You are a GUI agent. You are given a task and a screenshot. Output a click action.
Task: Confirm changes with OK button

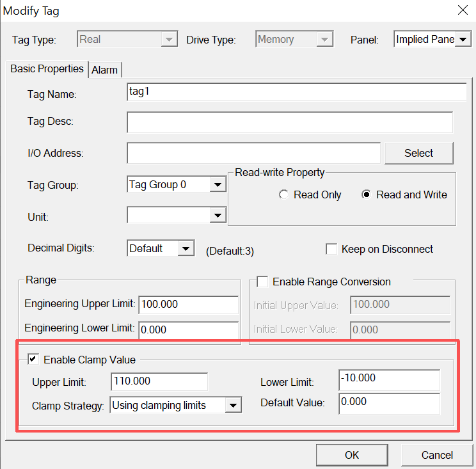point(352,455)
